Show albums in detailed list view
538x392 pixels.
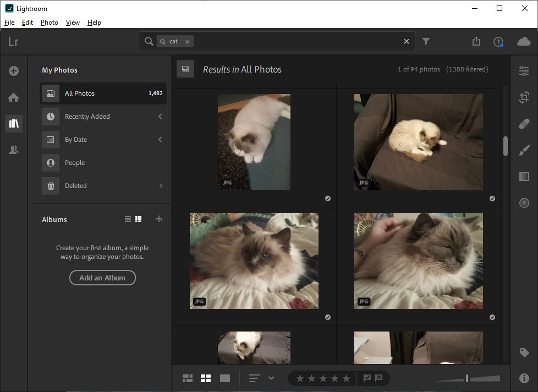tap(138, 219)
